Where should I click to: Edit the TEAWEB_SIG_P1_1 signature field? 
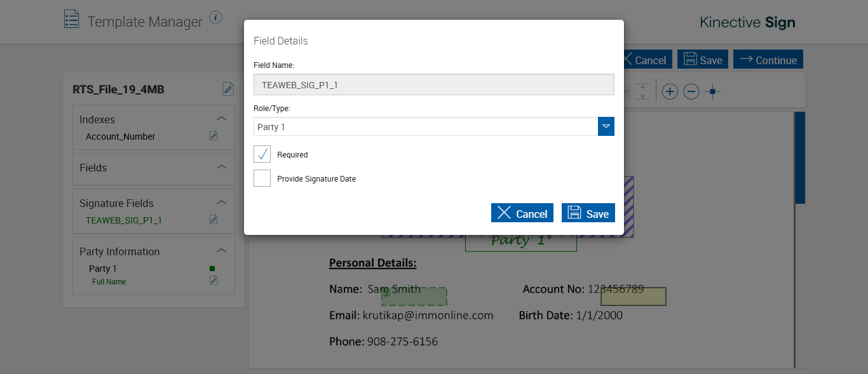click(x=214, y=220)
